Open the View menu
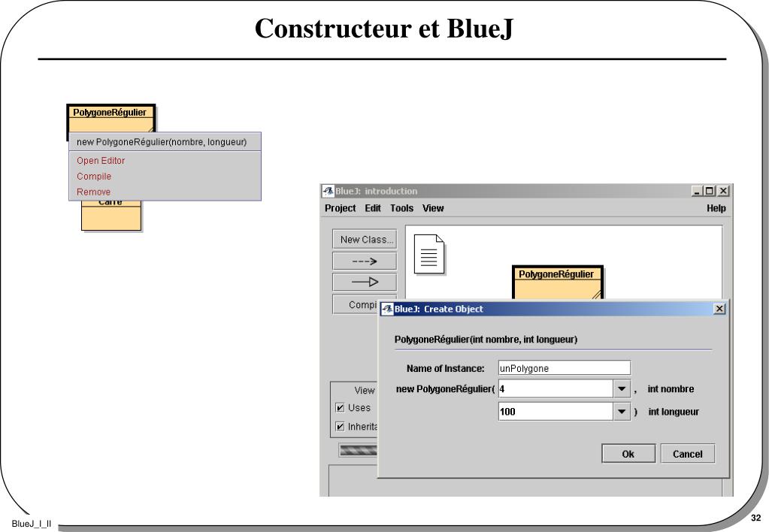 [433, 208]
